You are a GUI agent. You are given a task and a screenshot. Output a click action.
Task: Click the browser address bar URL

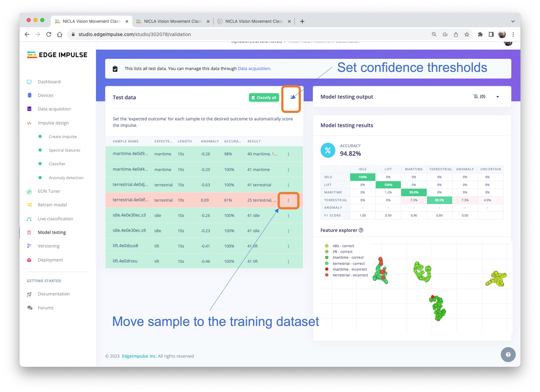[134, 34]
